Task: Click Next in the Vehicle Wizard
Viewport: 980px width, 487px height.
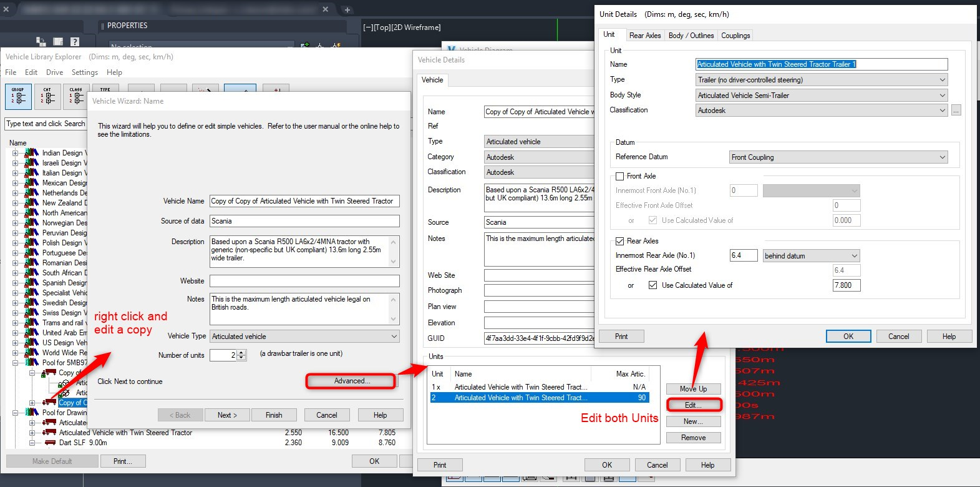Action: point(227,415)
